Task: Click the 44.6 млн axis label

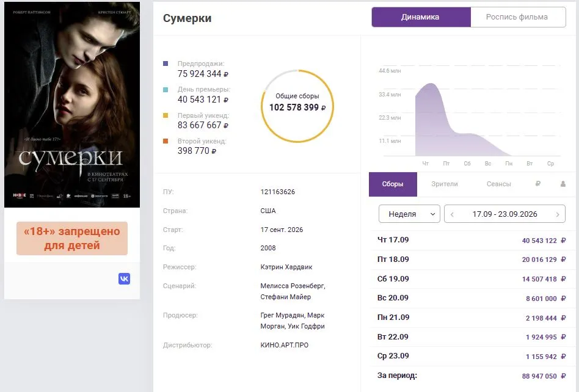Action: pyautogui.click(x=390, y=70)
